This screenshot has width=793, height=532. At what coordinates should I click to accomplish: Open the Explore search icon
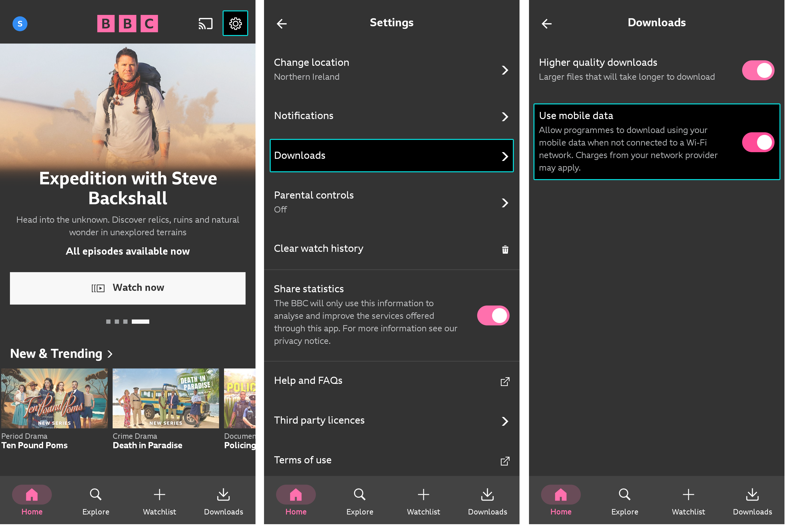(x=96, y=503)
